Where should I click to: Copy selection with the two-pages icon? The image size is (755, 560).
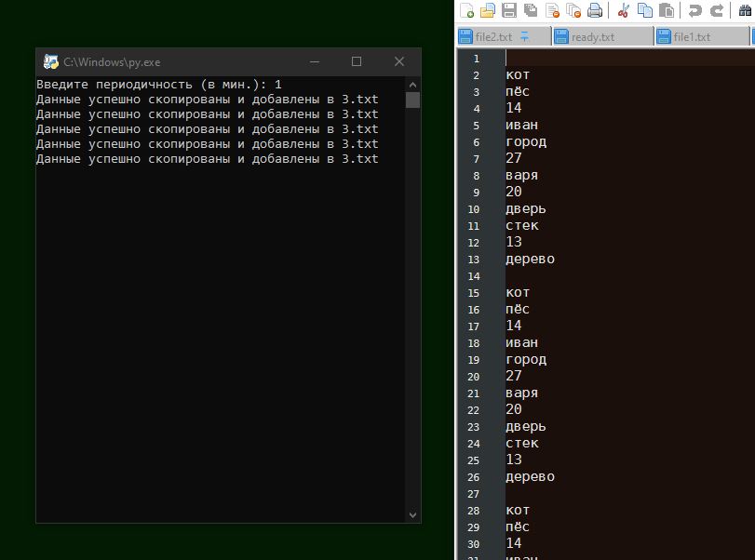pyautogui.click(x=645, y=10)
